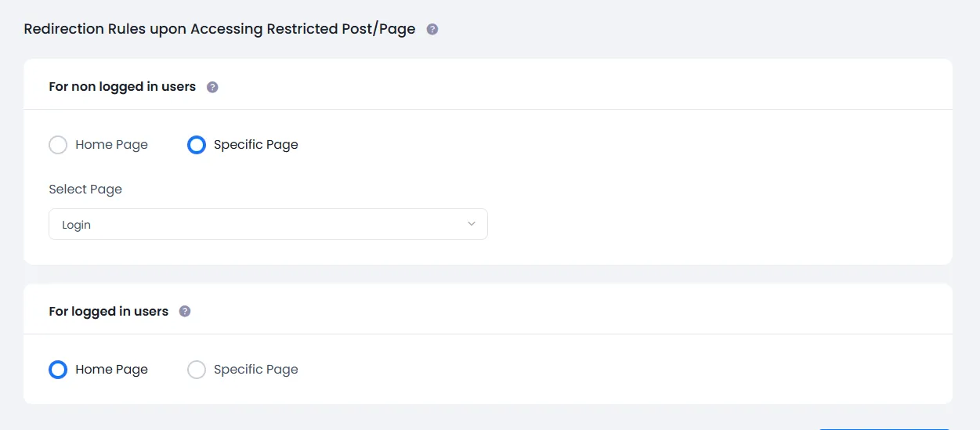Click the Home Page label under logged in users
Viewport: 980px width, 430px height.
tap(111, 370)
